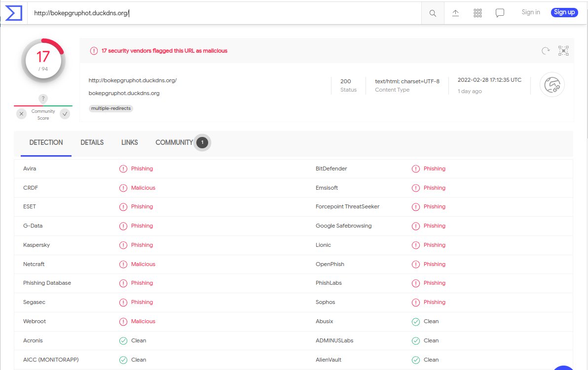Open the upload file icon

click(x=455, y=13)
